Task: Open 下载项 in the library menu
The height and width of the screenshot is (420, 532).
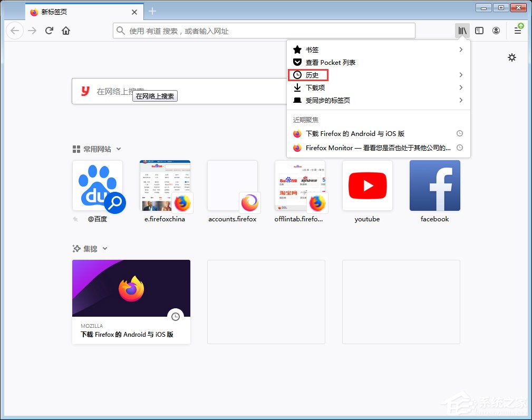Action: [378, 87]
